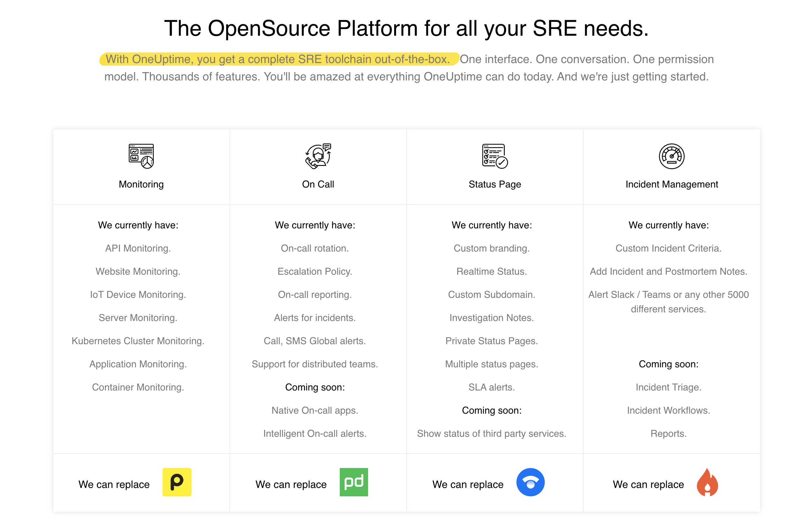The width and height of the screenshot is (796, 532).
Task: Click the On Call headset agent icon
Action: coord(318,156)
